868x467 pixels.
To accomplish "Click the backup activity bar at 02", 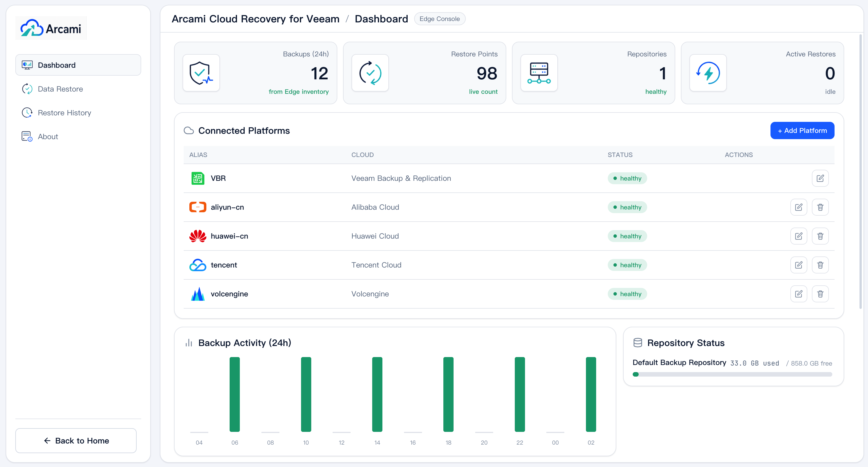I will 591,394.
